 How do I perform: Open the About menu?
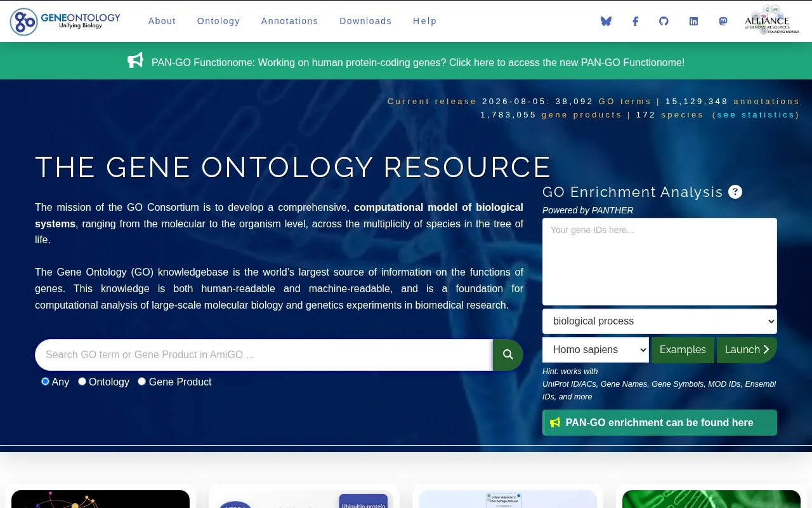[x=162, y=21]
